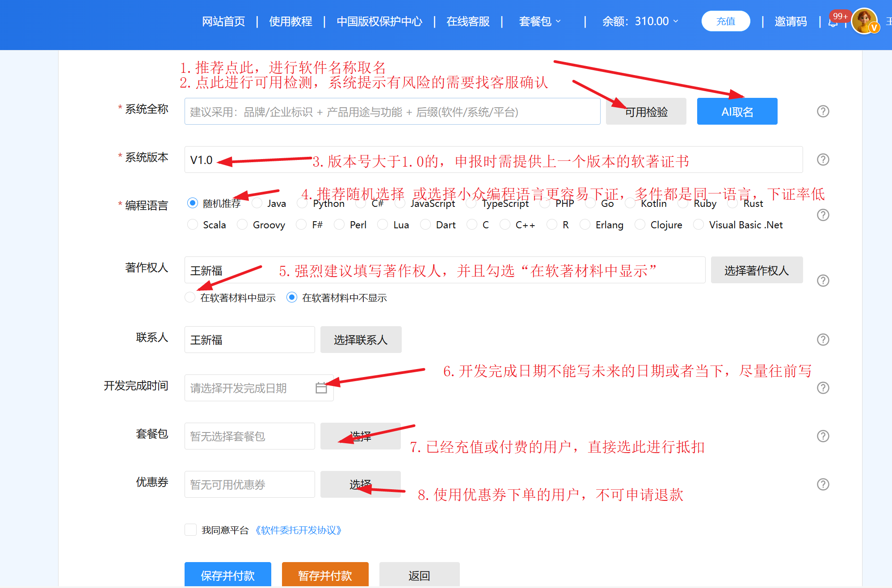Click the user avatar in header

(x=864, y=21)
